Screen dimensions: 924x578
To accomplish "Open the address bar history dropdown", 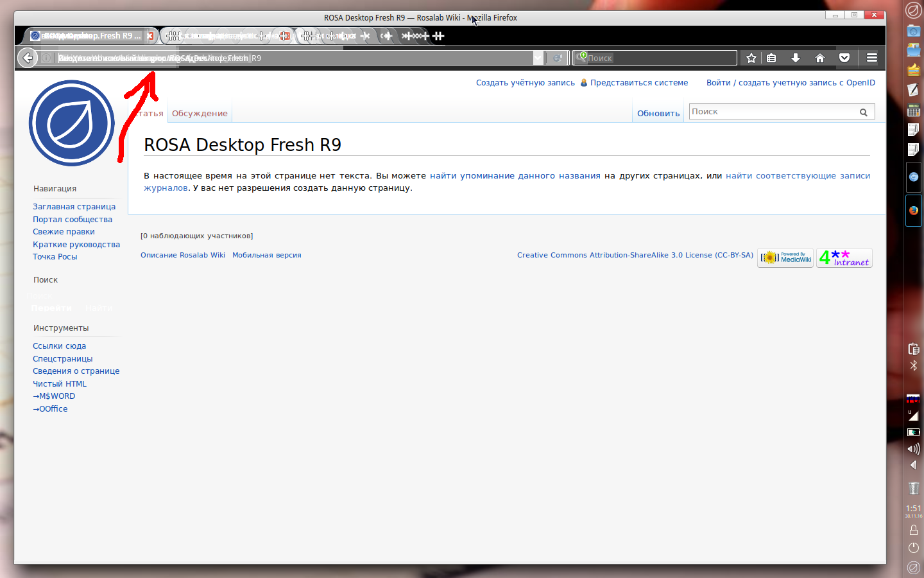I will coord(538,58).
